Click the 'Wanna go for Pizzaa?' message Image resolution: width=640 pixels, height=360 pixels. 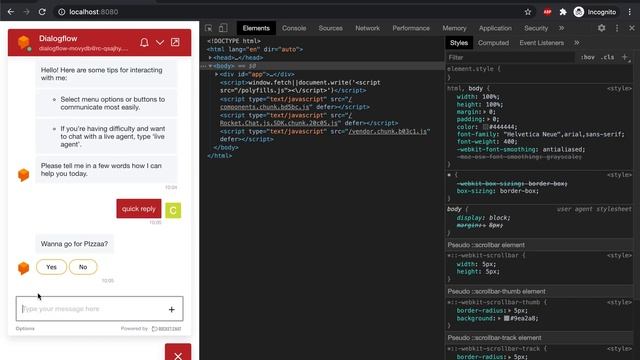click(x=74, y=244)
